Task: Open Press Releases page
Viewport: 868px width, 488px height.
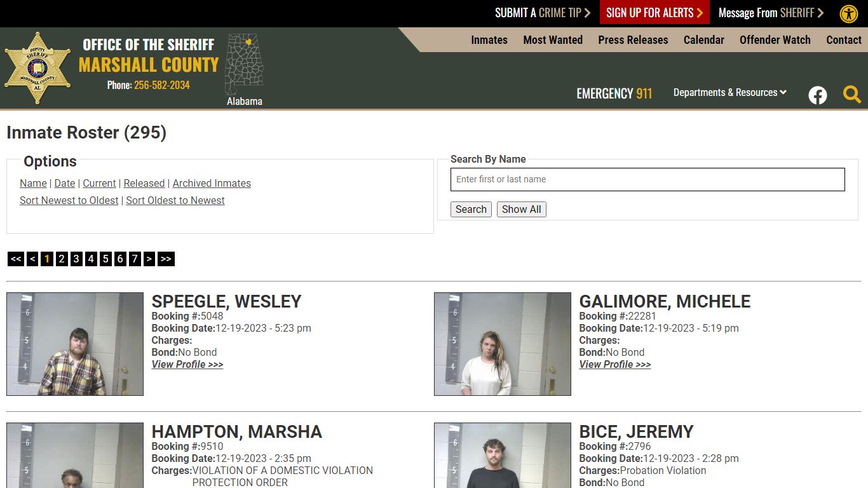Action: 633,39
